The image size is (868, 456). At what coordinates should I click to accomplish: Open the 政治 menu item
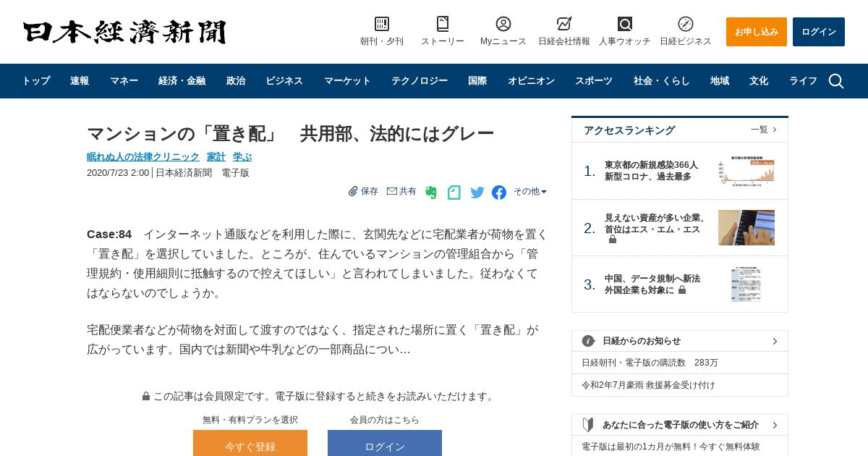coord(236,81)
